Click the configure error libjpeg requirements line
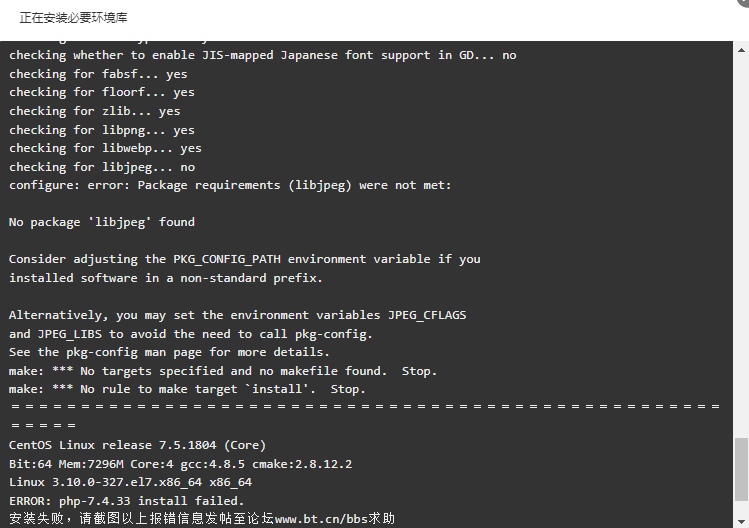The image size is (749, 528). [230, 185]
